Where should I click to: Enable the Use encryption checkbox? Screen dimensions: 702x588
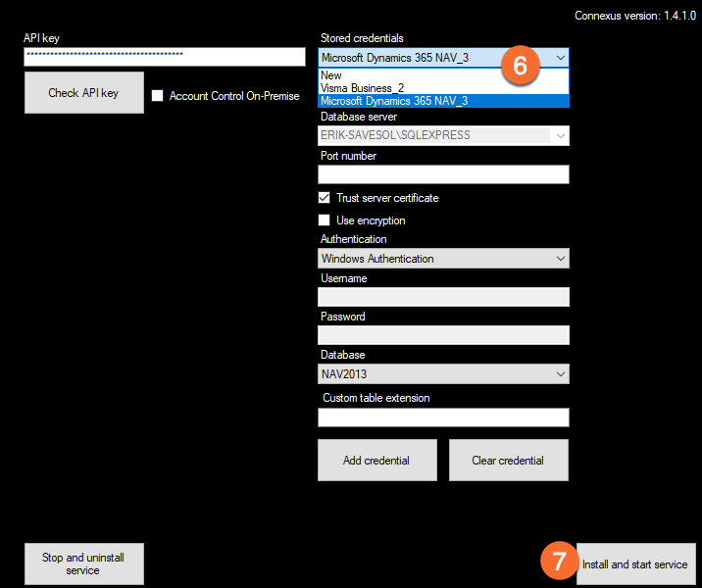click(x=325, y=220)
